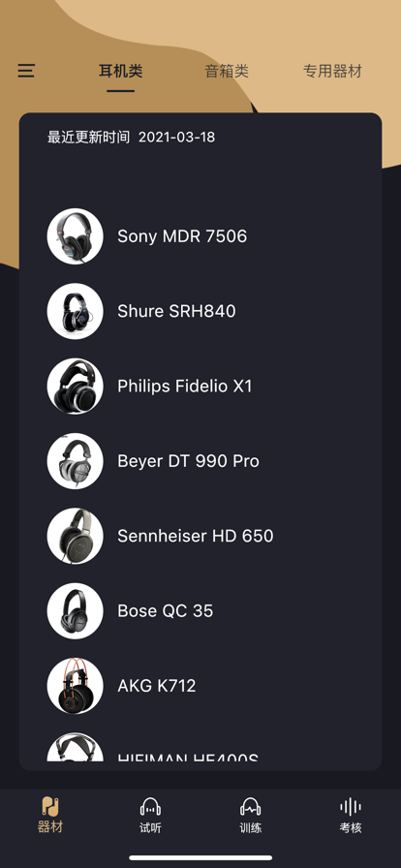401x868 pixels.
Task: Choose Beyer DT 990 Pro
Action: pyautogui.click(x=200, y=461)
